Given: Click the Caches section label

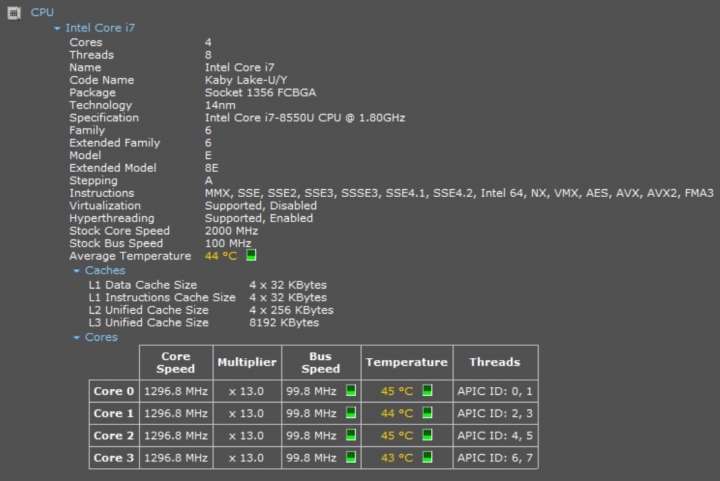Looking at the screenshot, I should (105, 270).
